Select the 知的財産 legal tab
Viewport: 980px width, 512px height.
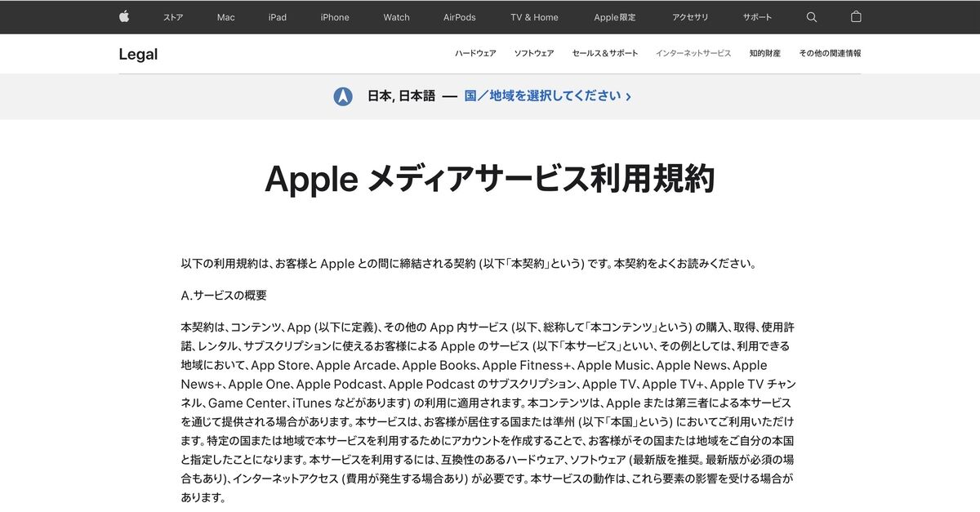pos(765,53)
